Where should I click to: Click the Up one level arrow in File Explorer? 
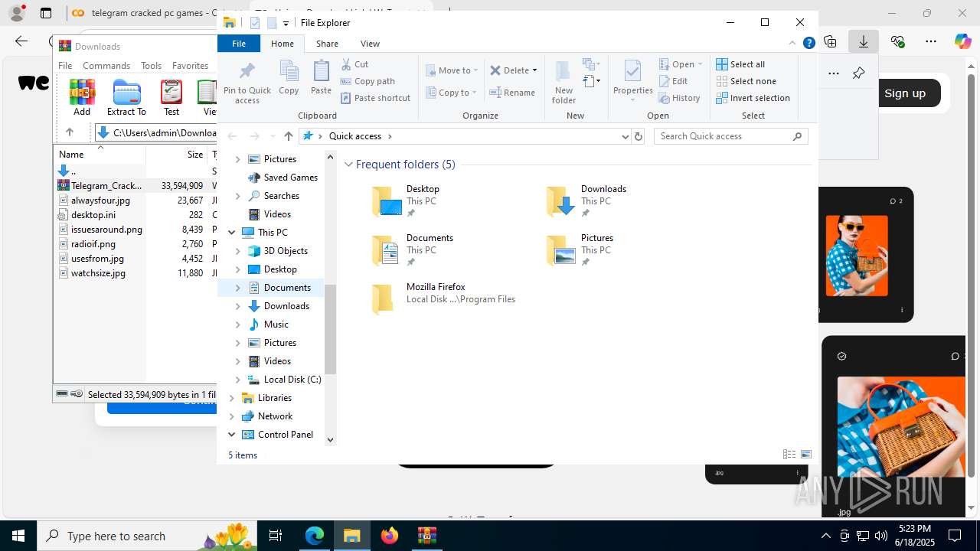288,136
